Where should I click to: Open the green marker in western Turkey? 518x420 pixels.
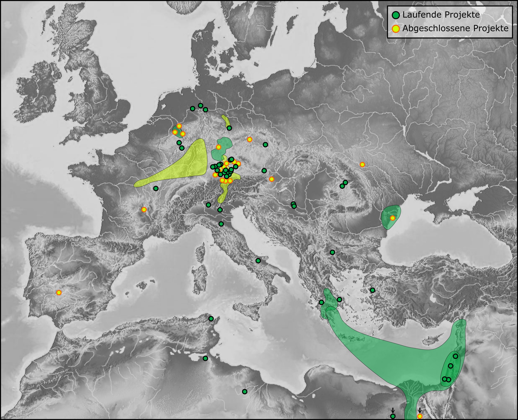pos(373,290)
